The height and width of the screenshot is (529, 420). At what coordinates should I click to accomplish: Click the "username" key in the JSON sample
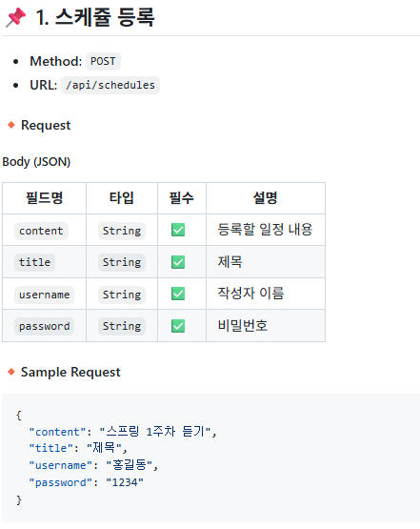click(x=60, y=465)
